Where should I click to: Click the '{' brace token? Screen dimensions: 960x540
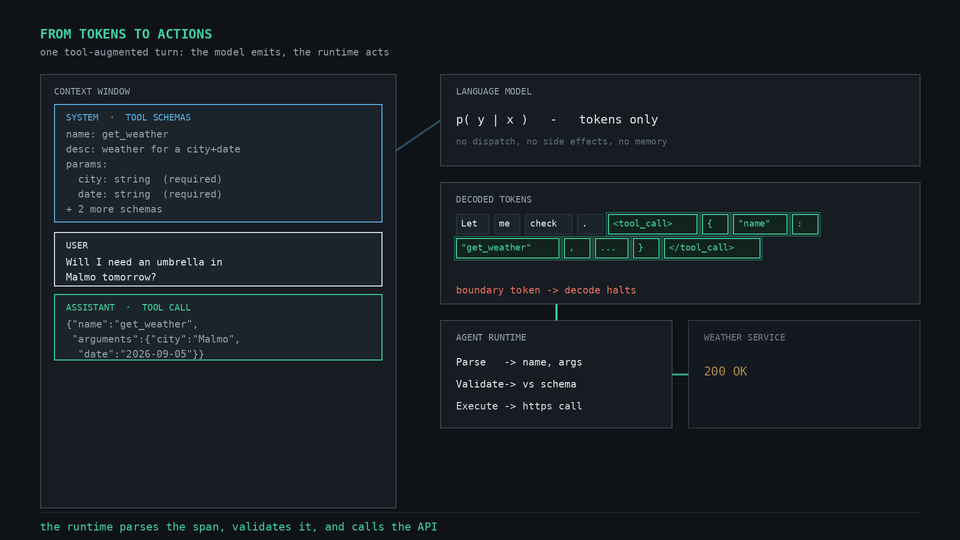pos(715,223)
